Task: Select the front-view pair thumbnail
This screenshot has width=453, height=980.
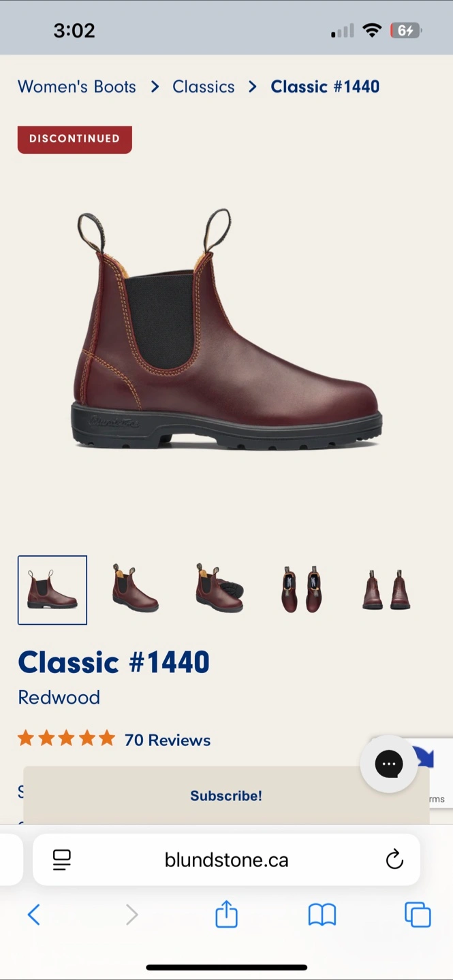Action: [x=386, y=589]
